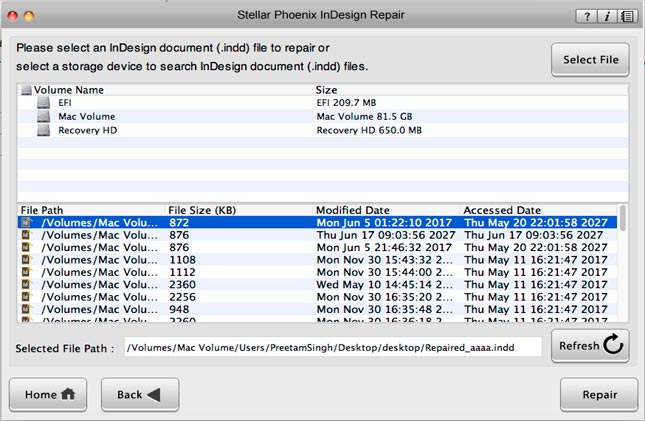Select the Mac Volume drive icon

coord(43,116)
